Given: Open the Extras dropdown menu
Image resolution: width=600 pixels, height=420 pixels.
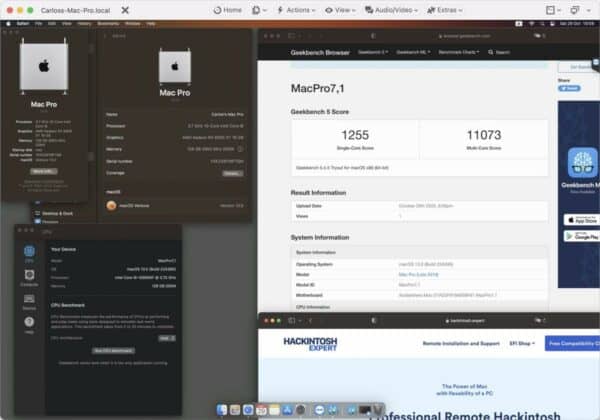Looking at the screenshot, I should [445, 10].
